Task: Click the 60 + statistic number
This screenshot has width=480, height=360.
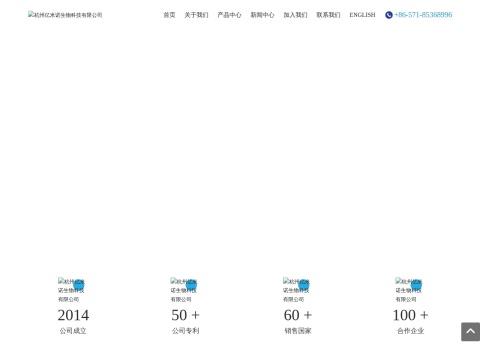Action: pyautogui.click(x=298, y=315)
